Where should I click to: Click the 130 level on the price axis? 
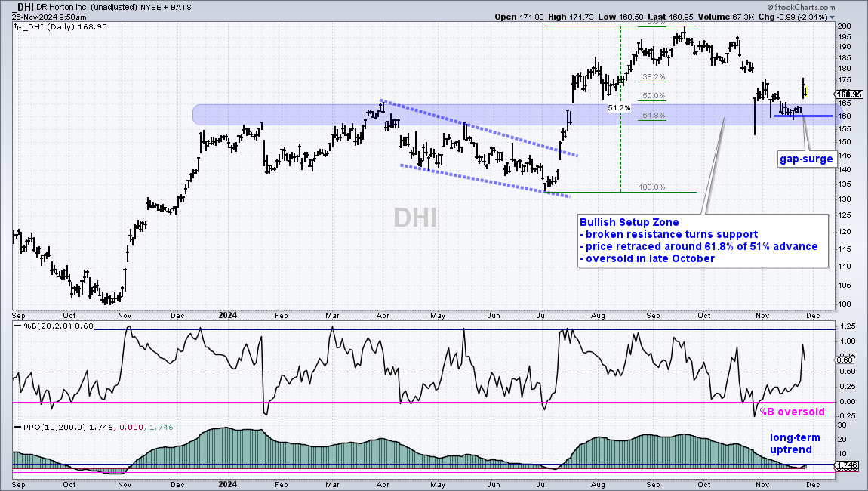coord(844,199)
